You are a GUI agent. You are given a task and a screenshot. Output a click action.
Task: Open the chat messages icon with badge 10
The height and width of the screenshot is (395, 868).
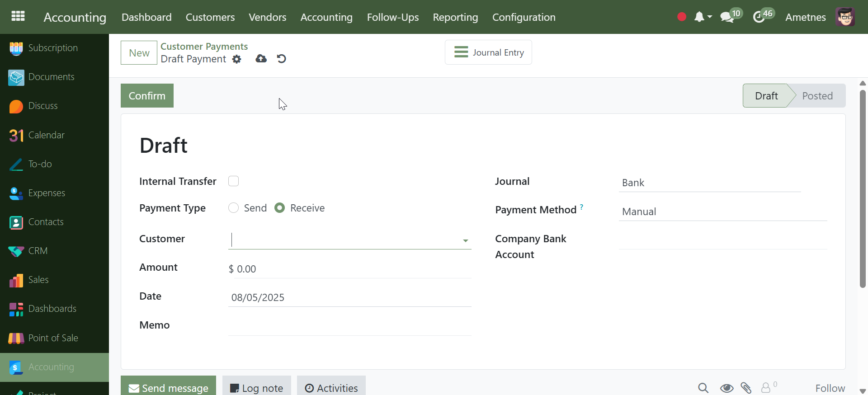[727, 17]
